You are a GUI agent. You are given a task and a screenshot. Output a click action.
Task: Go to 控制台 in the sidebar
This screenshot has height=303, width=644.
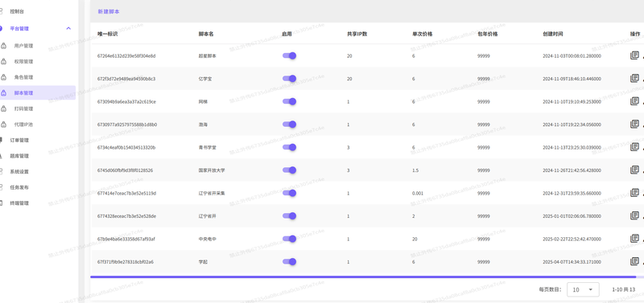(x=17, y=12)
